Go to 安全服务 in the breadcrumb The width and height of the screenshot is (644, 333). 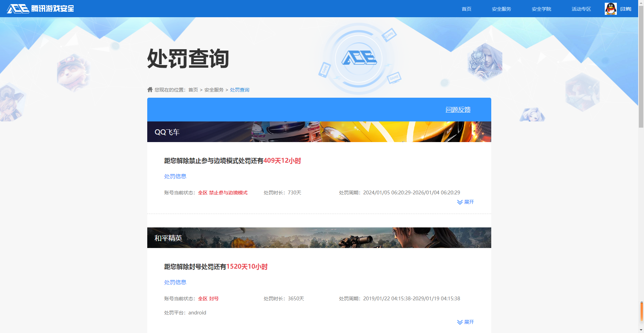pos(214,90)
